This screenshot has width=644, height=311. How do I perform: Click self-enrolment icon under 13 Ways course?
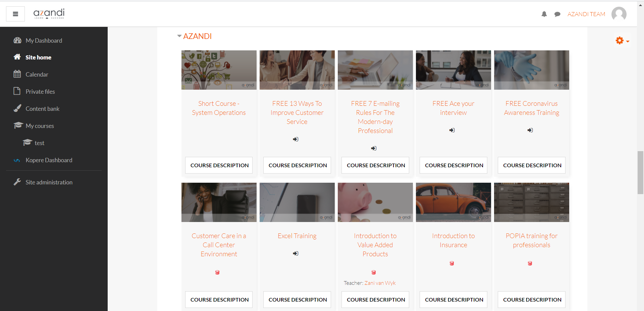[296, 139]
